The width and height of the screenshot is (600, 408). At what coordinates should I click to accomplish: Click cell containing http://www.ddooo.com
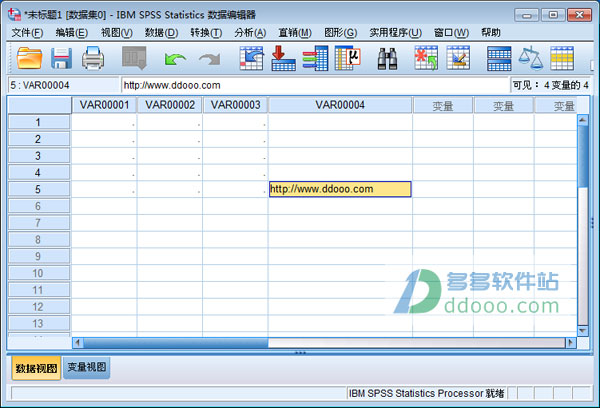(x=340, y=189)
